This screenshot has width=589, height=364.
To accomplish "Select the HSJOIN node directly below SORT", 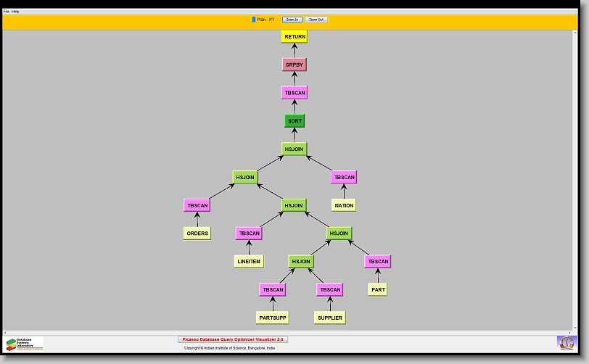I will pos(294,149).
